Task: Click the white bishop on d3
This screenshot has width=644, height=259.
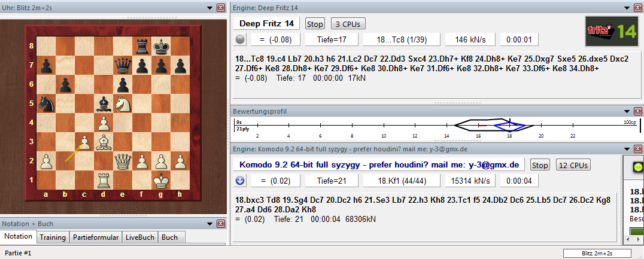Action: point(104,142)
